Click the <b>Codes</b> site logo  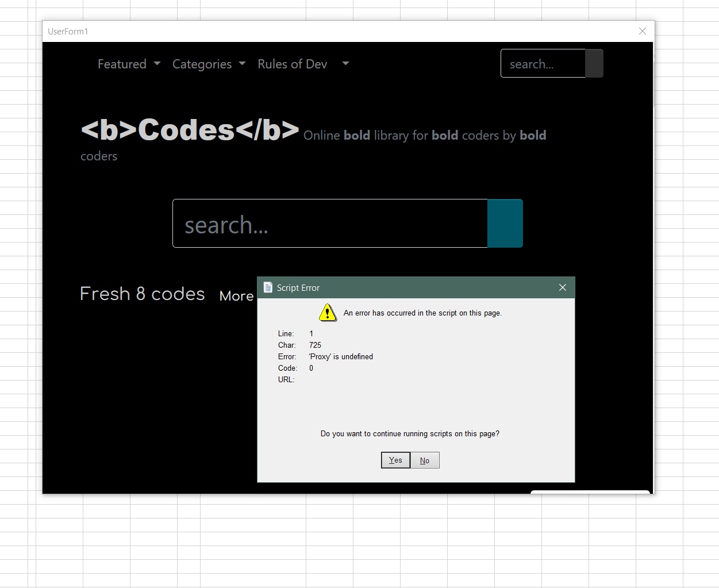(190, 130)
